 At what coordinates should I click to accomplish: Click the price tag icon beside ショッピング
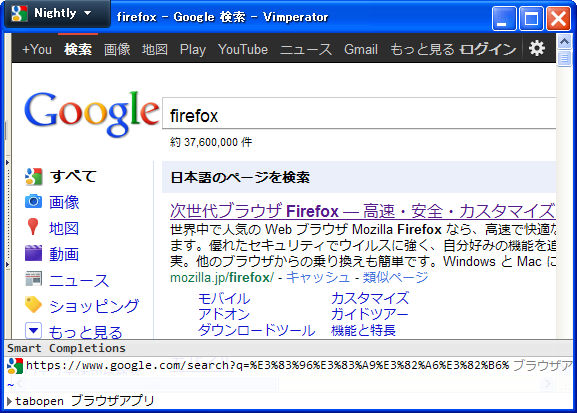(x=33, y=305)
